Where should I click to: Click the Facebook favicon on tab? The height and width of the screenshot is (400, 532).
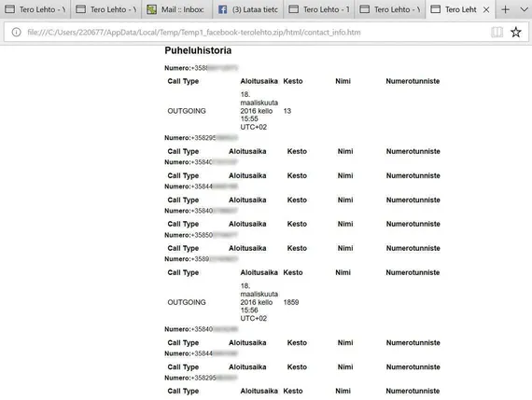(222, 9)
